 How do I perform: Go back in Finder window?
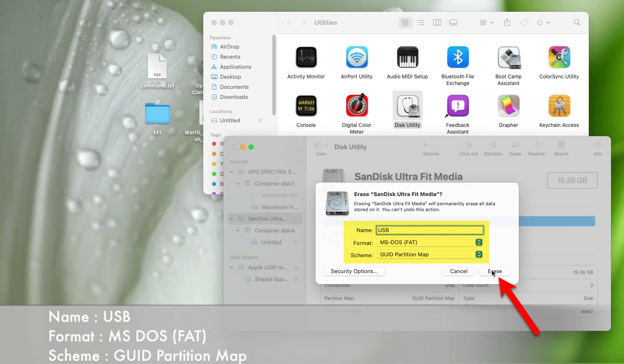[x=289, y=23]
